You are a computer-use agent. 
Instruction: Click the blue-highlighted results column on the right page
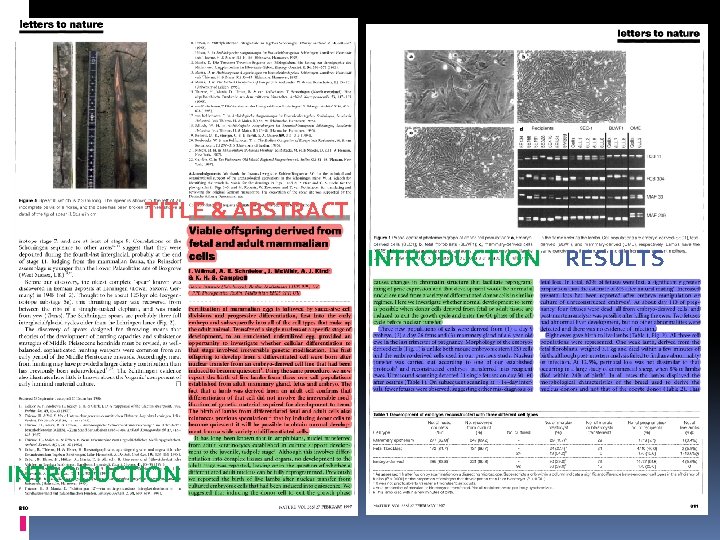click(x=620, y=335)
